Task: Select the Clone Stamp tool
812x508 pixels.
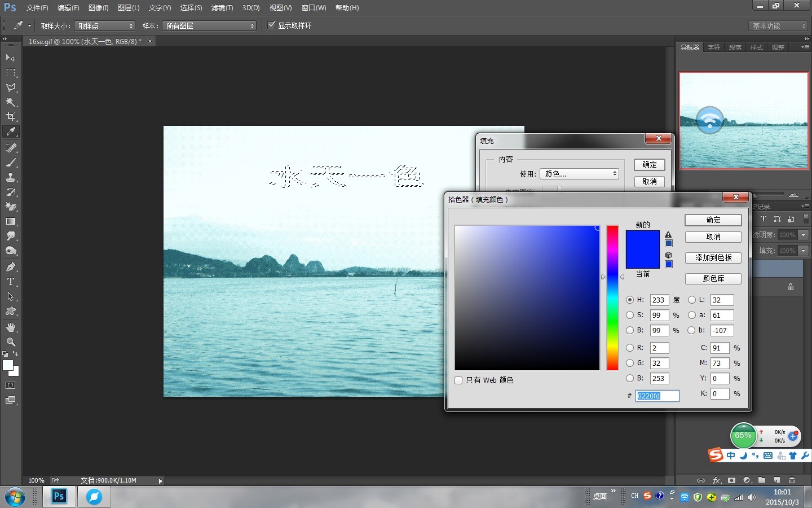Action: 11,177
